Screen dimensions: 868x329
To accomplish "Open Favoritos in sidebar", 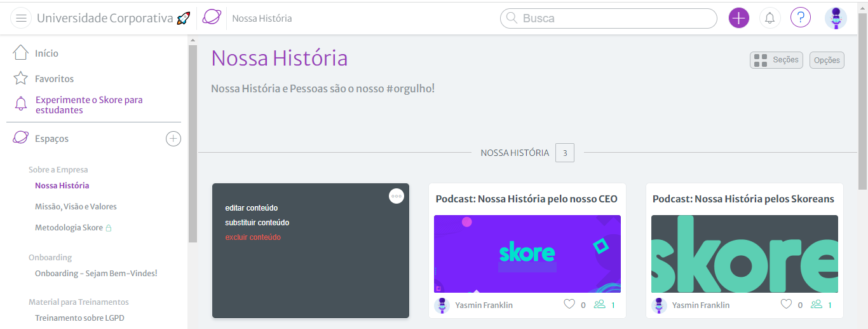I will tap(55, 79).
